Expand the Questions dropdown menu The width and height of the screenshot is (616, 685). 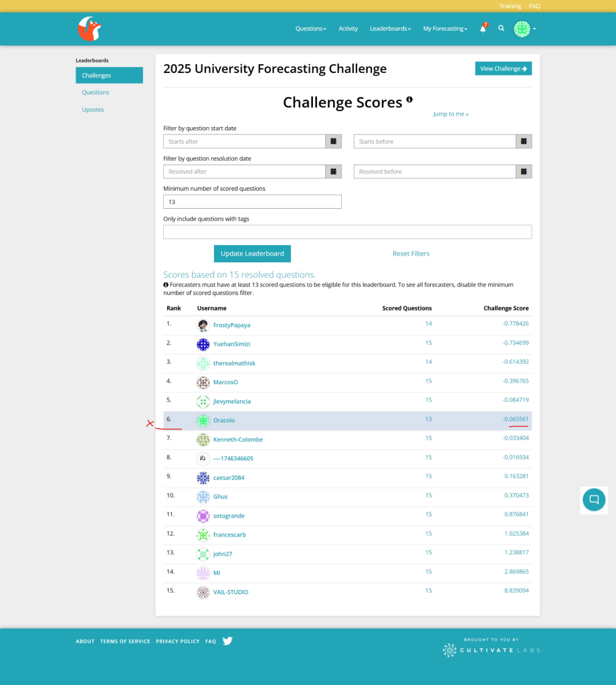click(310, 29)
